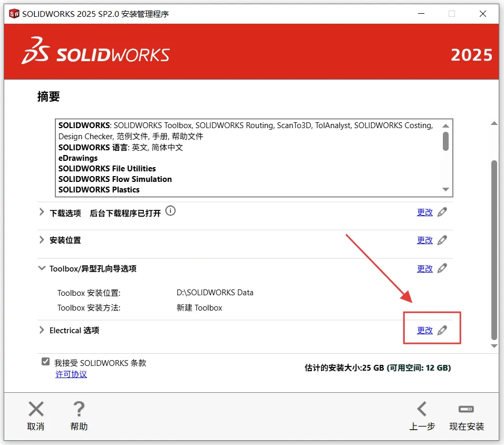Click the 摘要 heading

(49, 96)
